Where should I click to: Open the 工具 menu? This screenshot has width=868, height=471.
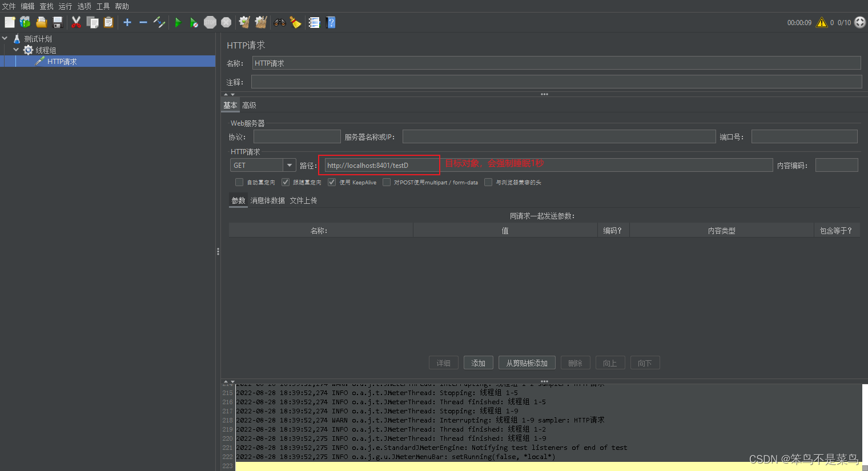(x=103, y=6)
